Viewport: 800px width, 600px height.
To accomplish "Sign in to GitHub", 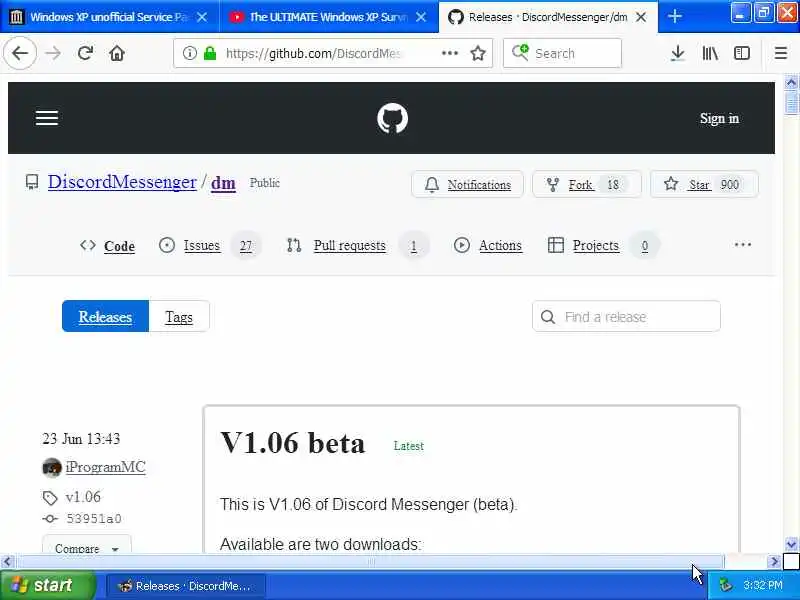I will 719,118.
